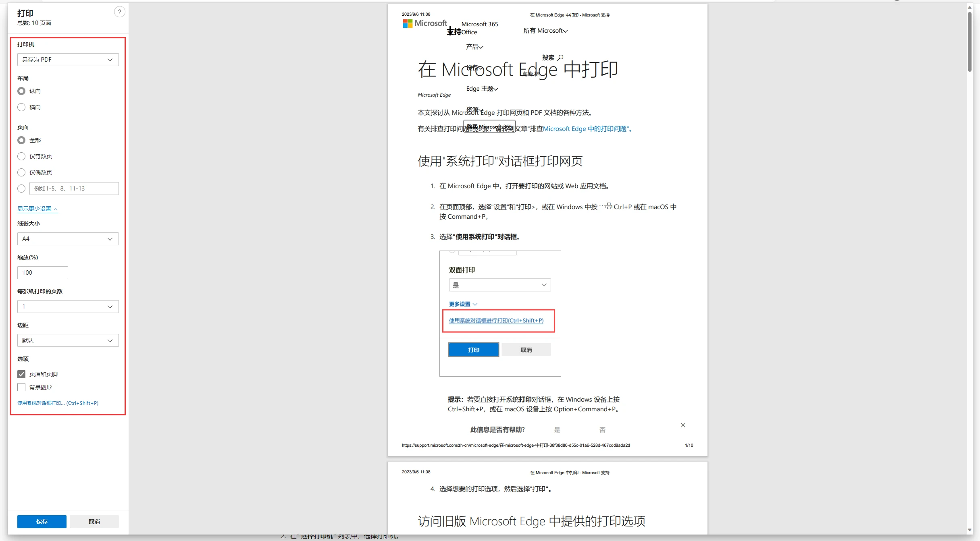Click the 总数: 10 页面 text
This screenshot has height=541, width=980.
pos(34,23)
